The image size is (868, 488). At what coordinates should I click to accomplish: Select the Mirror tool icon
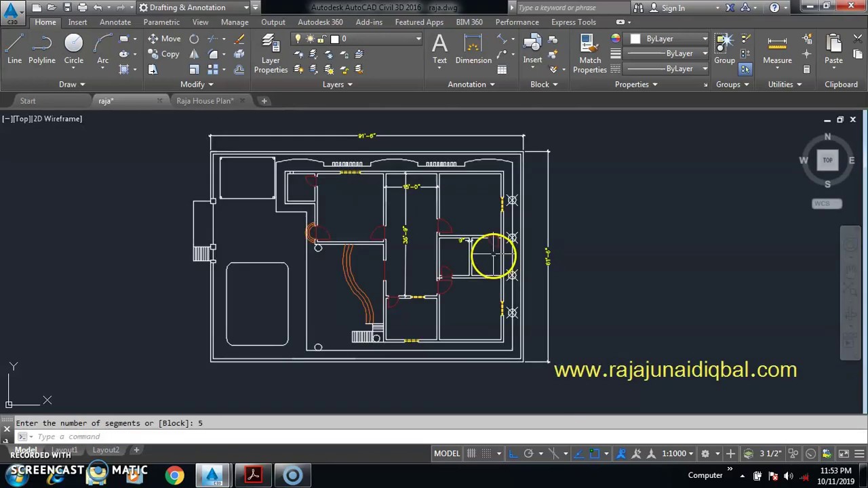(194, 54)
